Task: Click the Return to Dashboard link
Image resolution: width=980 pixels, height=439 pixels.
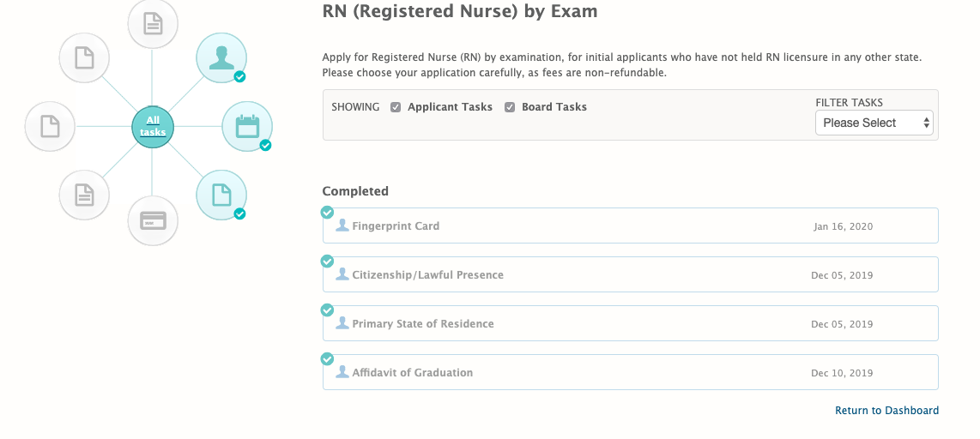Action: coord(886,411)
